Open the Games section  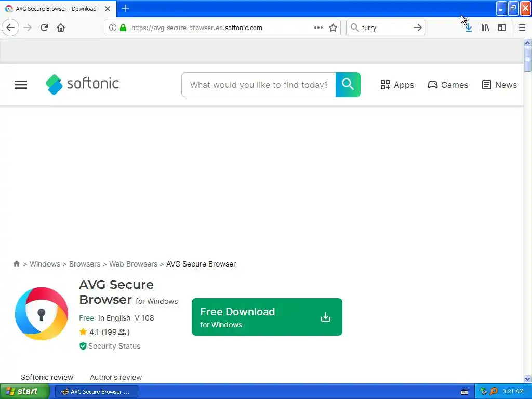click(x=447, y=85)
